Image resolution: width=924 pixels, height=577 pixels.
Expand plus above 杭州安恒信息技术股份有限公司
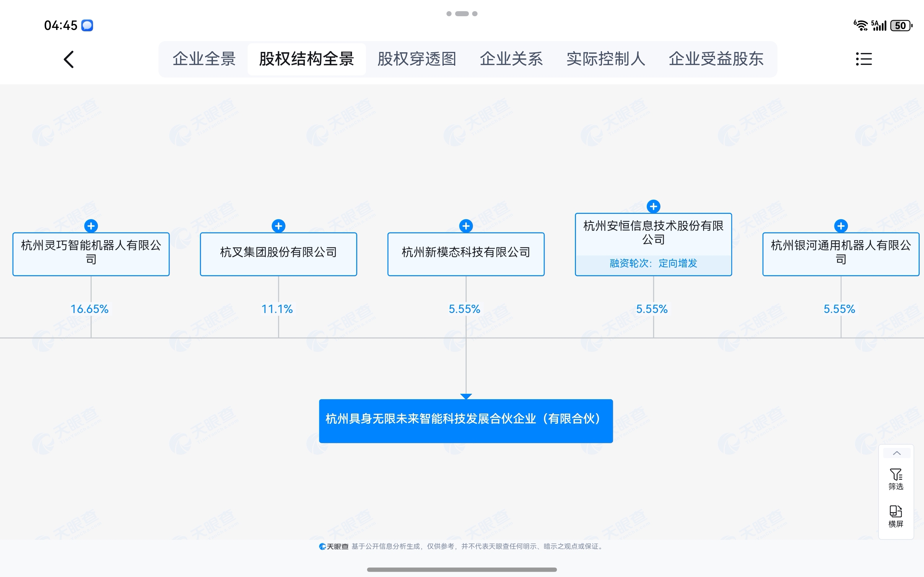pos(653,206)
